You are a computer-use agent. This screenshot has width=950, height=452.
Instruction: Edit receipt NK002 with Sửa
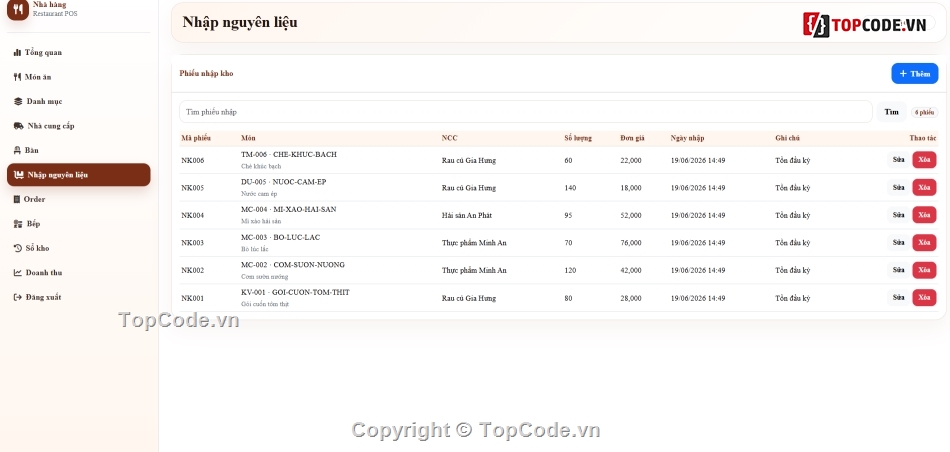899,270
